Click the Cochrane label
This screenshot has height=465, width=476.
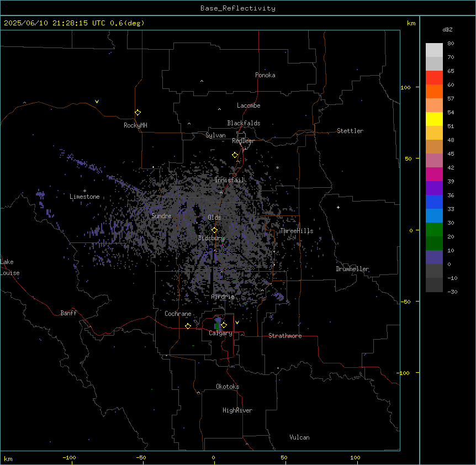(x=178, y=314)
